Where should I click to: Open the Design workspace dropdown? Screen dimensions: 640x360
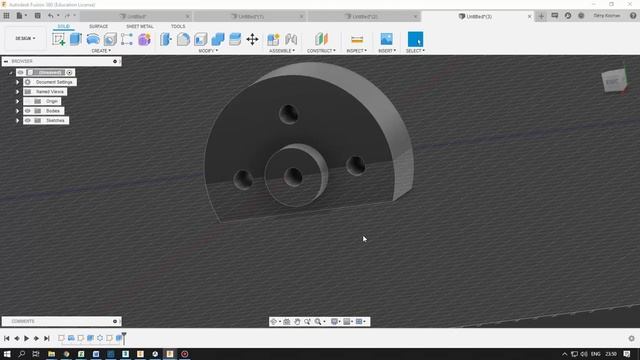coord(25,38)
